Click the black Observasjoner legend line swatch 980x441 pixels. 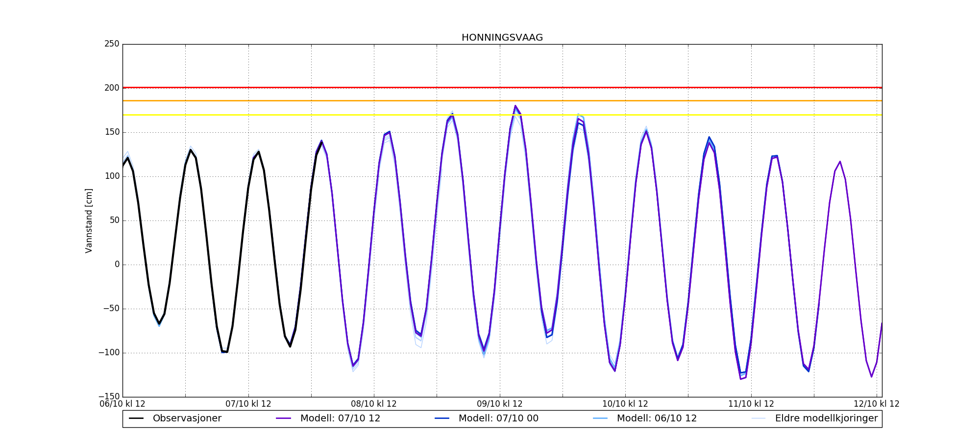[136, 418]
